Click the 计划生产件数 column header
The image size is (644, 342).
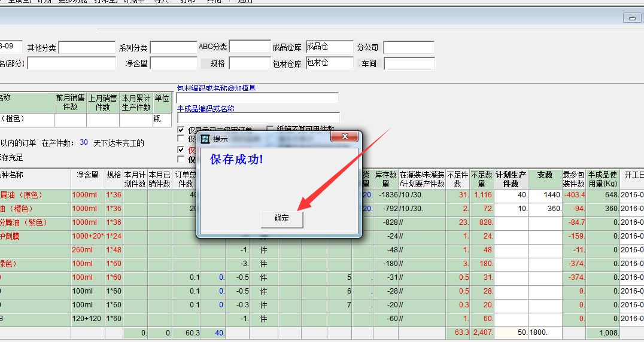tap(511, 179)
